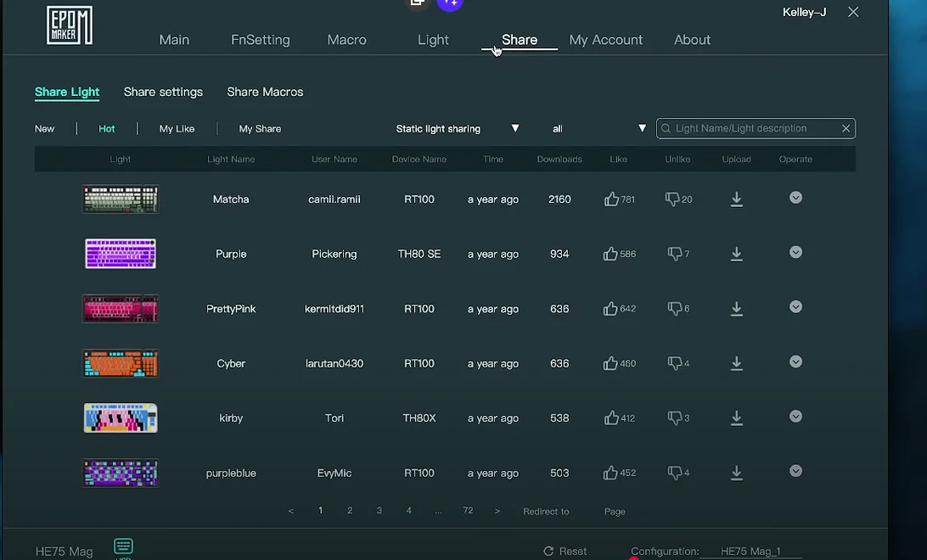Click the Kelley-J account name

(x=804, y=13)
